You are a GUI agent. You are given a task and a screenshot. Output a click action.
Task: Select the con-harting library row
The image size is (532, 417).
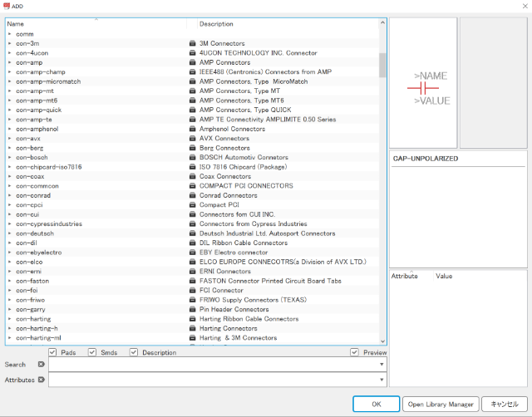pos(192,319)
